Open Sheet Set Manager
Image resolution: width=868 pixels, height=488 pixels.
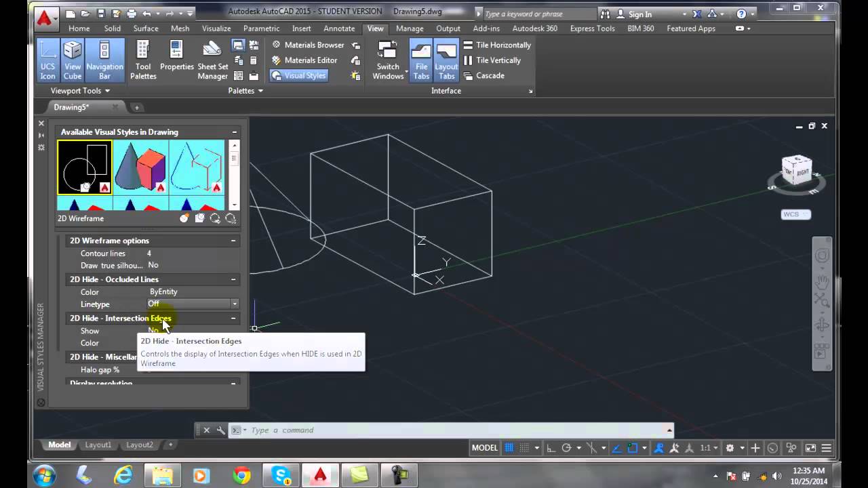212,60
